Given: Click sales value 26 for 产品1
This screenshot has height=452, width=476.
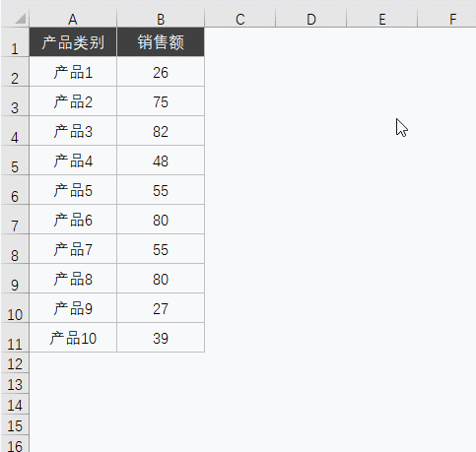Looking at the screenshot, I should (161, 72).
